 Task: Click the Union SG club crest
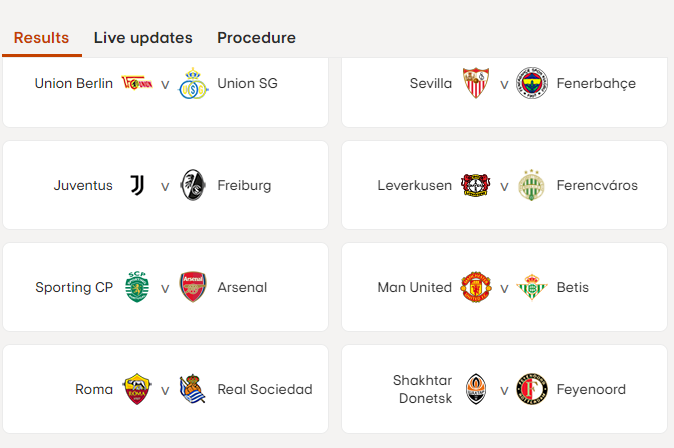pyautogui.click(x=193, y=84)
